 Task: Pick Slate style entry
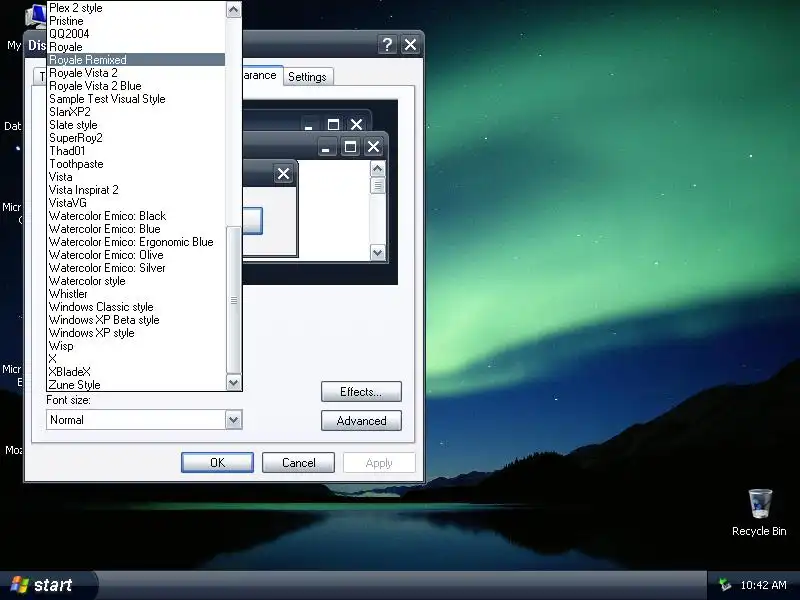click(136, 125)
